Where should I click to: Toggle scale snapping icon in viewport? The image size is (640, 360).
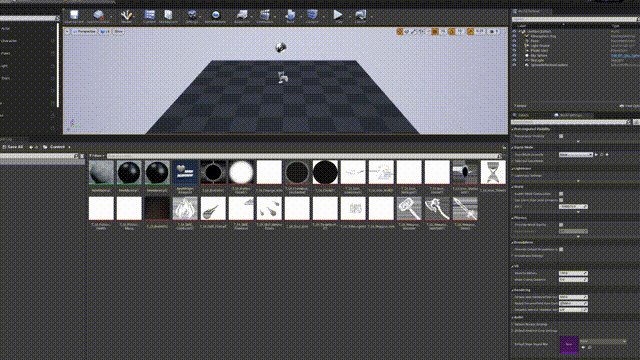tap(471, 31)
